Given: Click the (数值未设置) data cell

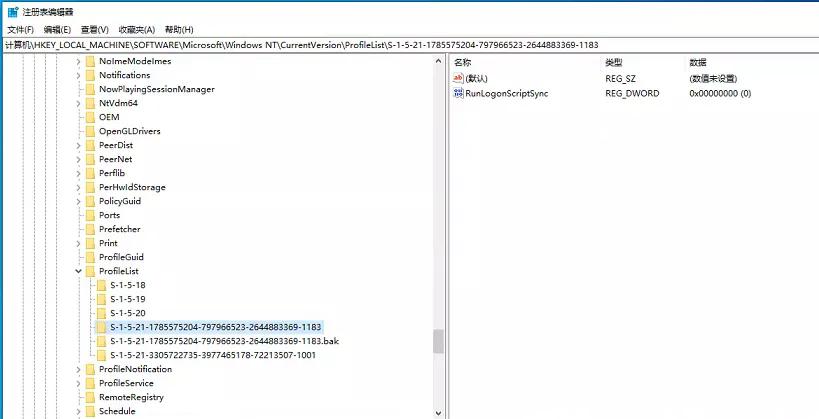Looking at the screenshot, I should (713, 79).
